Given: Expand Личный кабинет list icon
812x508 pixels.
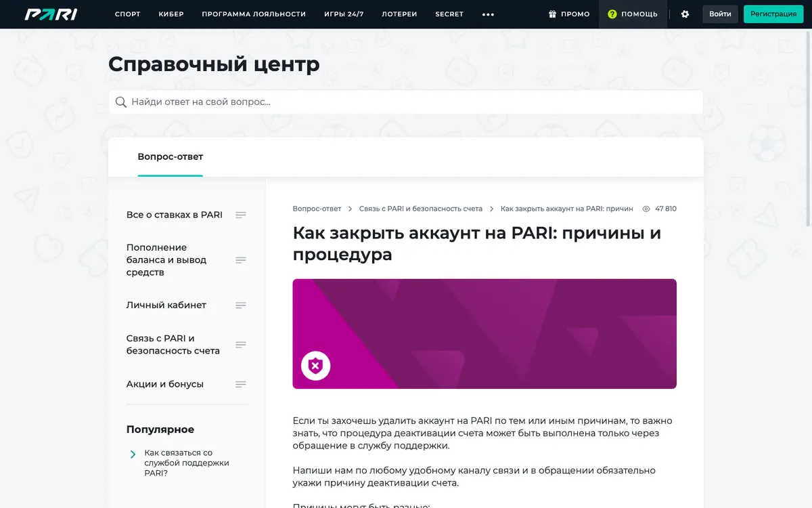Looking at the screenshot, I should [x=241, y=305].
